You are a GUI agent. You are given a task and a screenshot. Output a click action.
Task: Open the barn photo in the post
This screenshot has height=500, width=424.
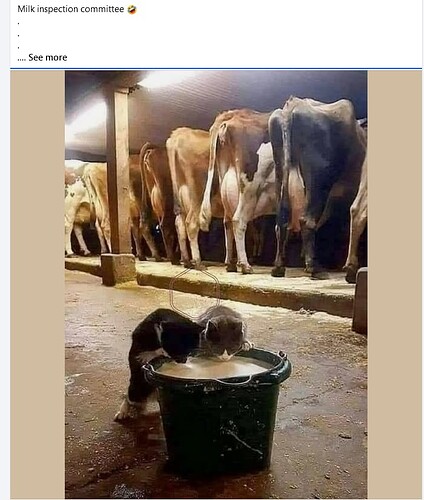pyautogui.click(x=216, y=284)
